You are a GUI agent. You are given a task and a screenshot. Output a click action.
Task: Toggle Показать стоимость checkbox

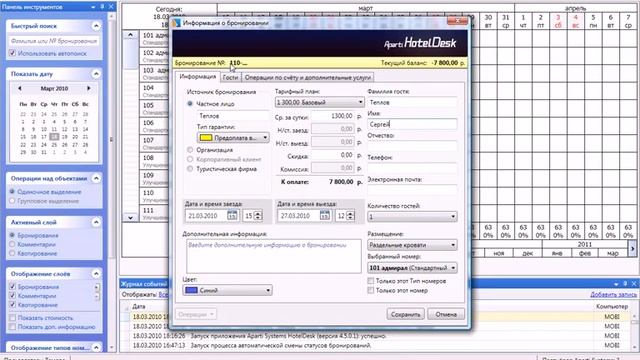point(12,318)
